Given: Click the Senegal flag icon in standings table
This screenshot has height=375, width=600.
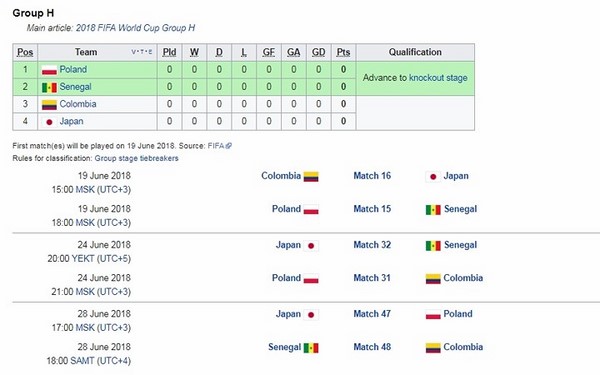Looking at the screenshot, I should pos(49,88).
